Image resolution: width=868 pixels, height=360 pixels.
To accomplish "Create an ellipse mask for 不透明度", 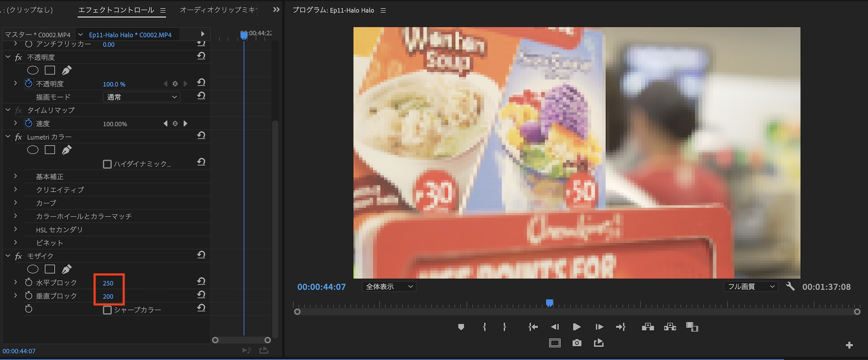I will tap(33, 70).
